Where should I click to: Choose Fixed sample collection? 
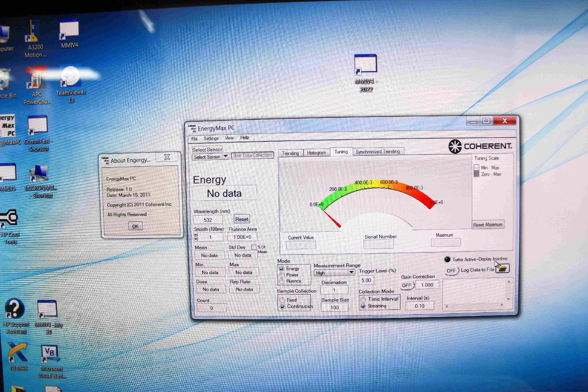coord(282,300)
